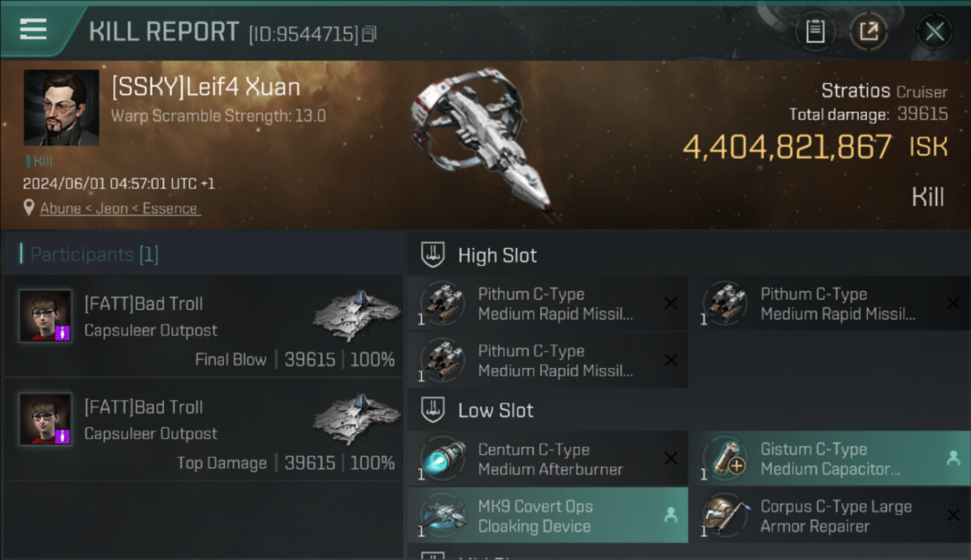This screenshot has width=971, height=560.
Task: Copy the kill report ID
Action: [370, 34]
